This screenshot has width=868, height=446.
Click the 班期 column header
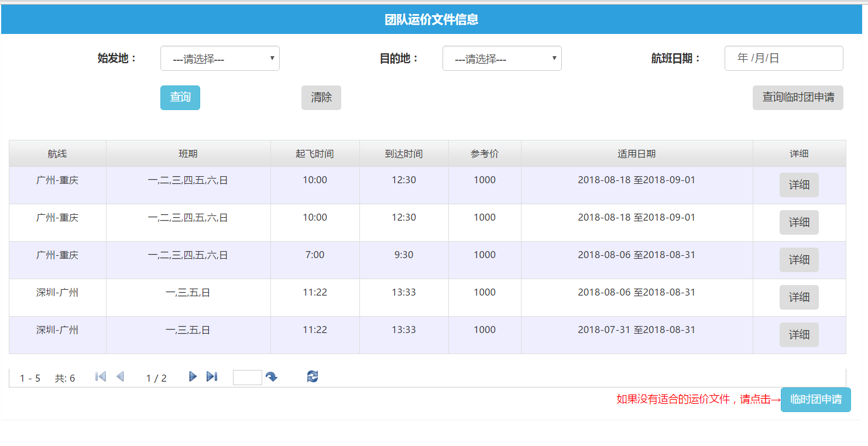[188, 153]
